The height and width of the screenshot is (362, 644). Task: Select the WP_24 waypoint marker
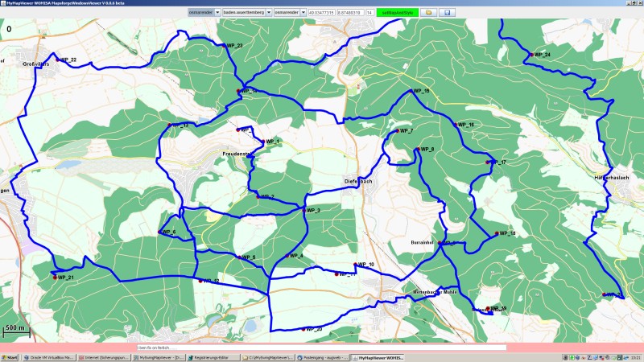531,55
